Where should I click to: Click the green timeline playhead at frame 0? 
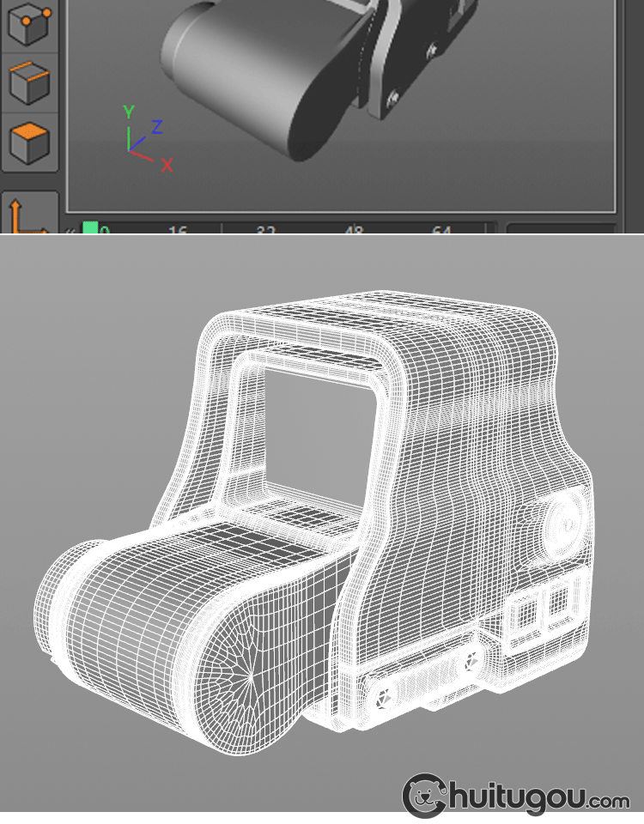90,228
